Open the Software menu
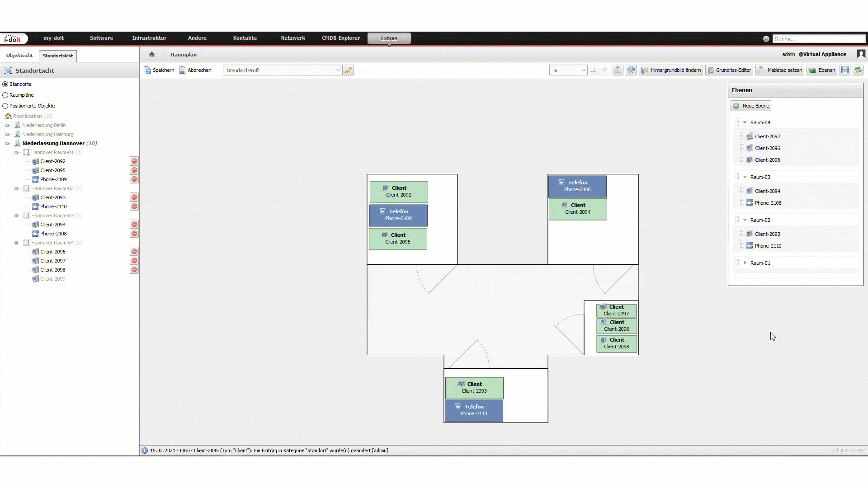This screenshot has height=488, width=868. tap(101, 38)
